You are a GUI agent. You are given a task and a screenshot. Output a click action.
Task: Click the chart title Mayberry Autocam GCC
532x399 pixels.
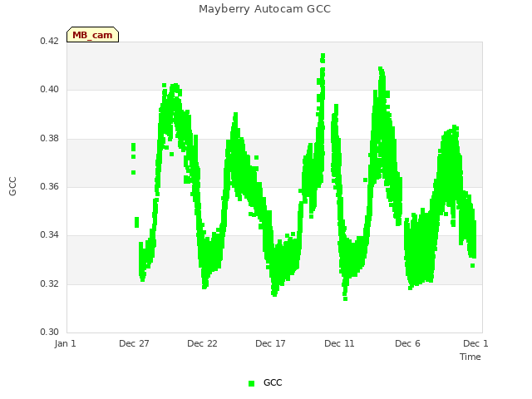[264, 9]
